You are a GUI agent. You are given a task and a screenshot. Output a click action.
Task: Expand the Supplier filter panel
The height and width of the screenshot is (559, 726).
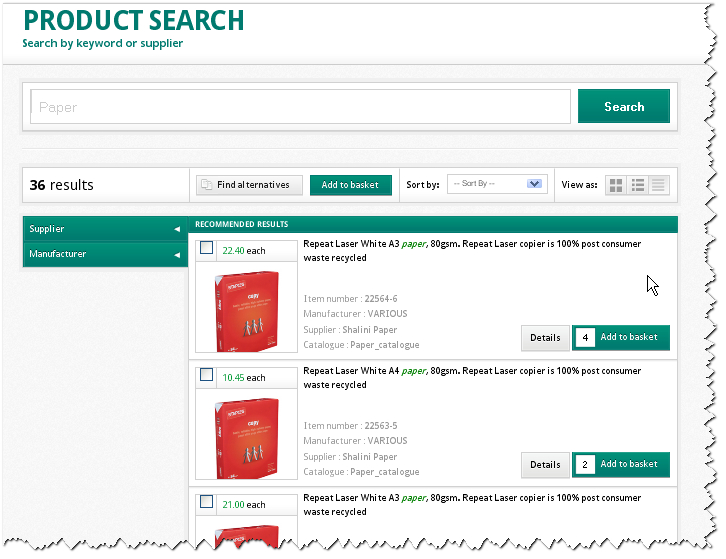pos(105,229)
